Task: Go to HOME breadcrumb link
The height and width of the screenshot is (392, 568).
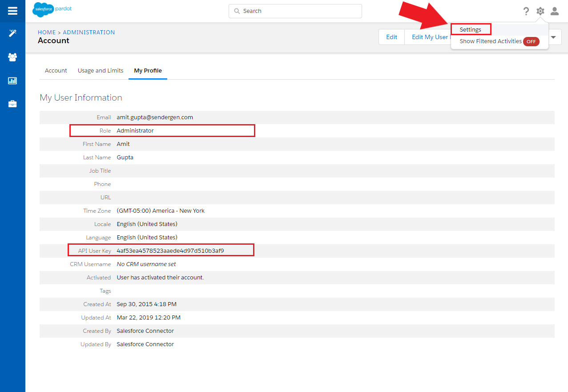Action: click(x=47, y=32)
